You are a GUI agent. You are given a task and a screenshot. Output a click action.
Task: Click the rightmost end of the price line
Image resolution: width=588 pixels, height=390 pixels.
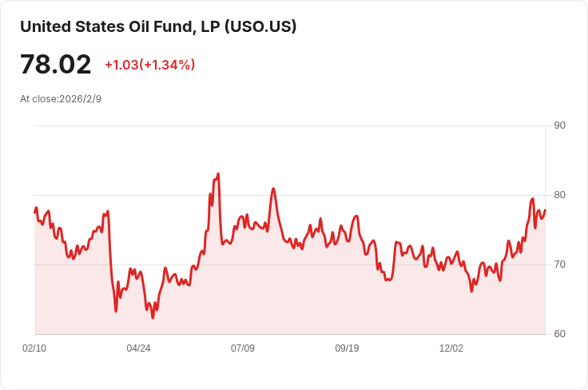point(545,210)
